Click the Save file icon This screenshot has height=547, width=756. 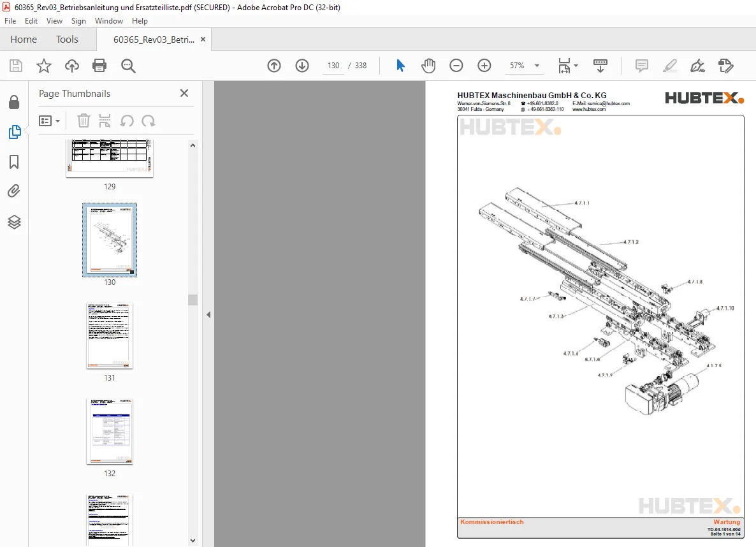(16, 66)
